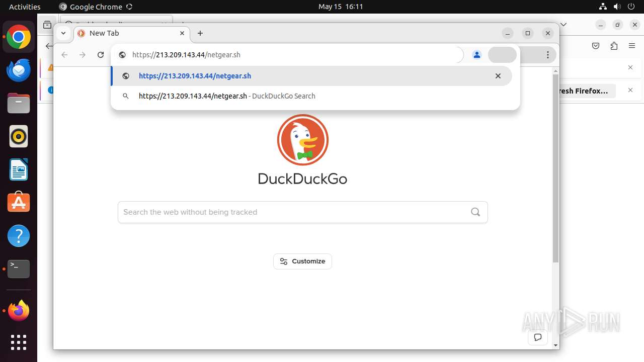Show Applications grid in dock
This screenshot has width=644, height=362.
tap(19, 342)
